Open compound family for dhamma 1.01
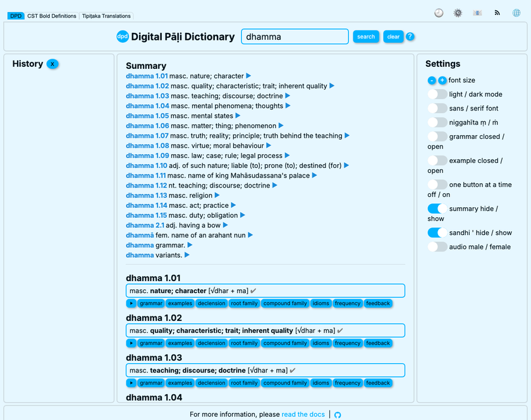531x420 pixels. [285, 303]
